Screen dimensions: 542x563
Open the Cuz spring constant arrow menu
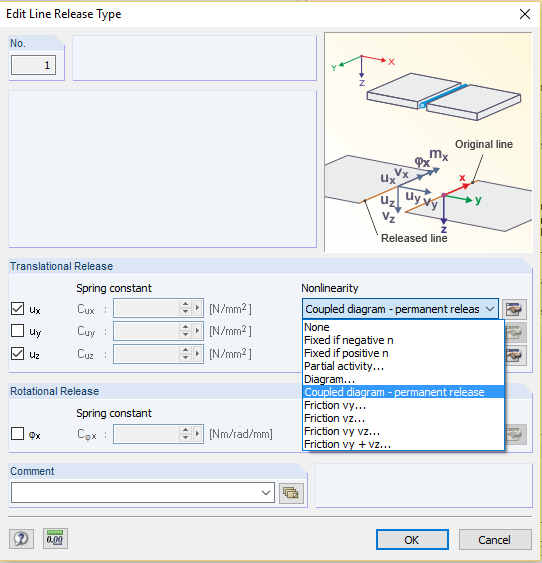click(197, 354)
